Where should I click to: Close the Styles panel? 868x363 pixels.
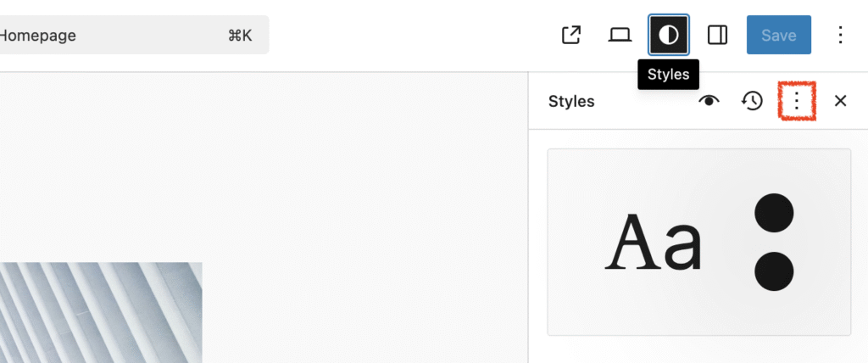[840, 101]
